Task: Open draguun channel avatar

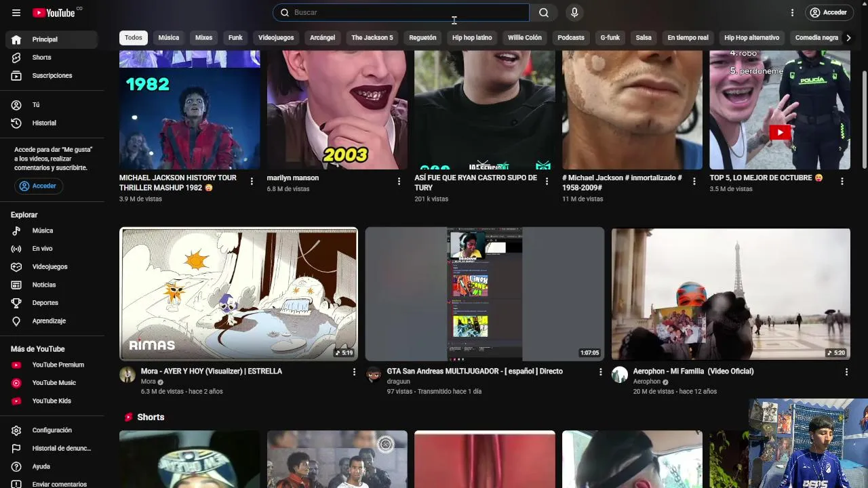Action: coord(374,375)
